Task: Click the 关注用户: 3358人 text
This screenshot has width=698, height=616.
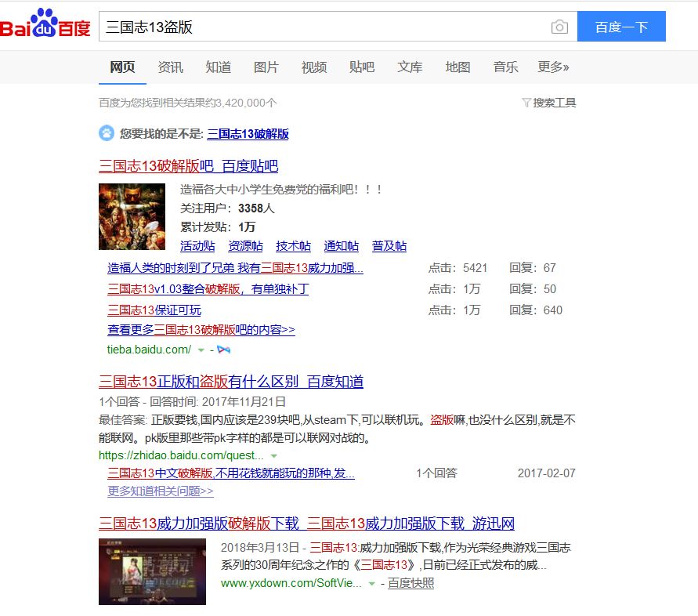Action: click(x=227, y=208)
